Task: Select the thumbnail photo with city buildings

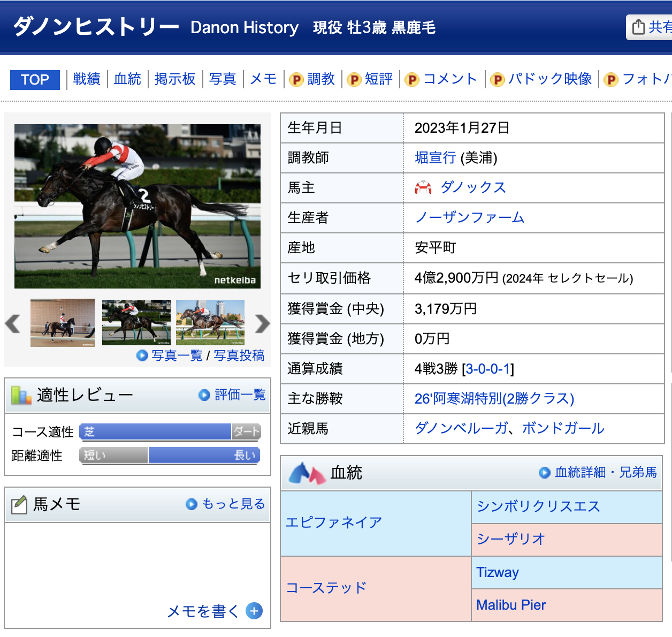Action: pyautogui.click(x=210, y=323)
